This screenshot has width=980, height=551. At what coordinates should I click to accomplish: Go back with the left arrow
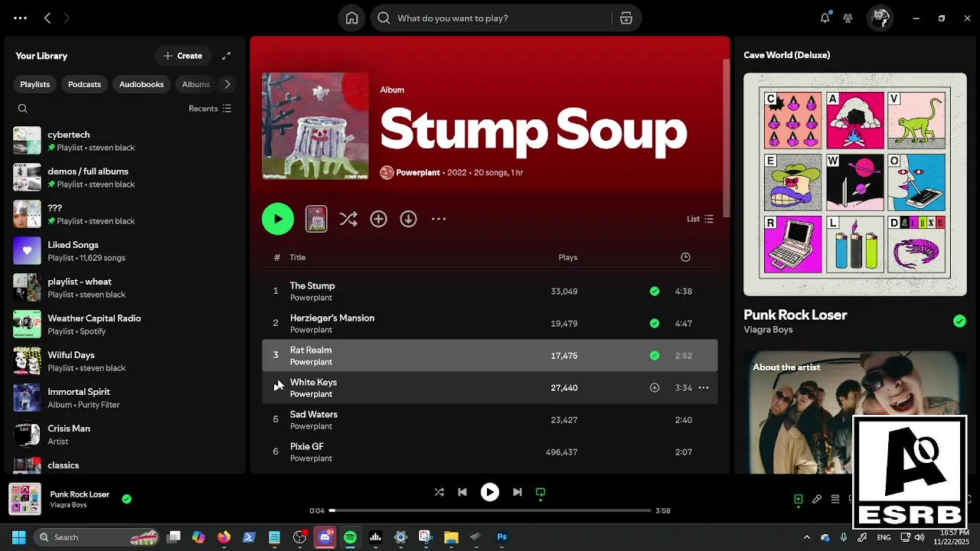point(47,18)
